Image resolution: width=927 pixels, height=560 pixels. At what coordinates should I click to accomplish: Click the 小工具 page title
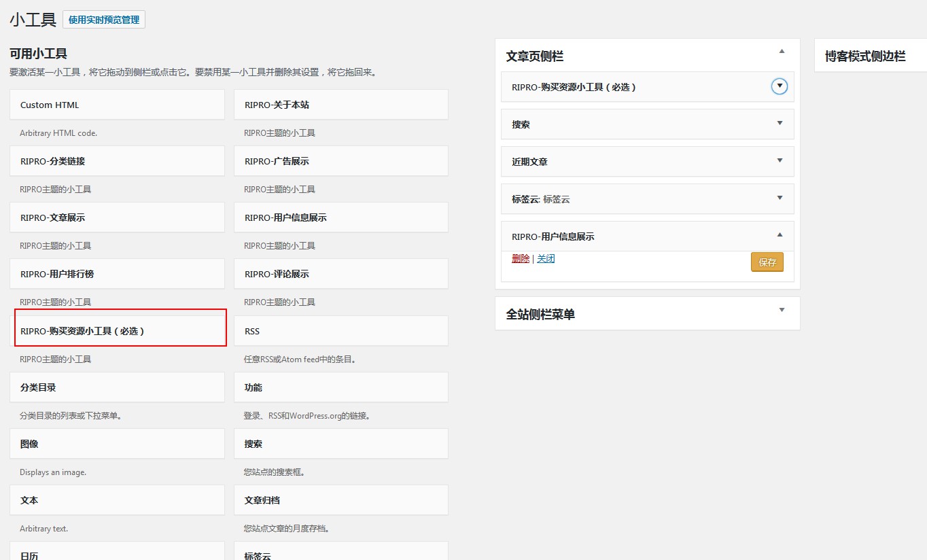pyautogui.click(x=33, y=20)
